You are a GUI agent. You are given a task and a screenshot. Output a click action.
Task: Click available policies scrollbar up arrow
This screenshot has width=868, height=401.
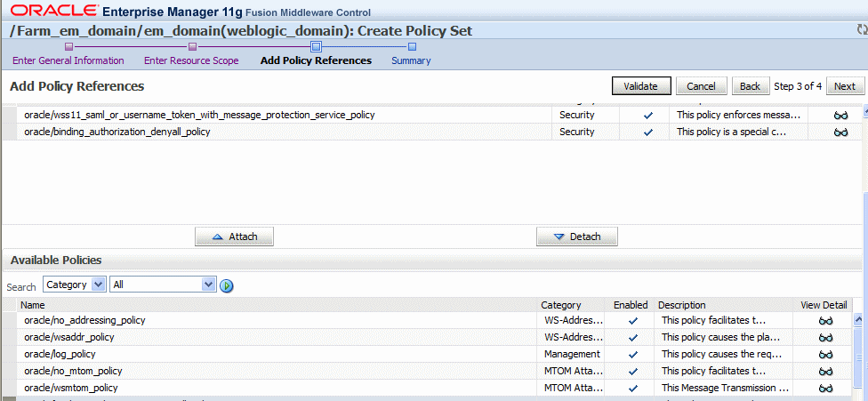click(x=858, y=319)
